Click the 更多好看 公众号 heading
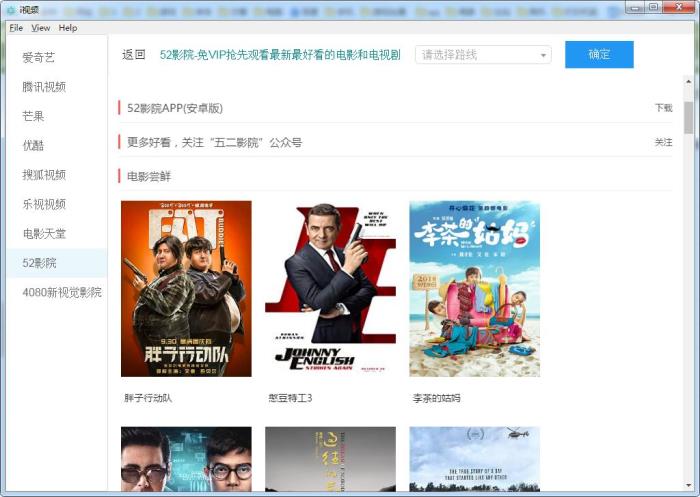 pos(214,142)
